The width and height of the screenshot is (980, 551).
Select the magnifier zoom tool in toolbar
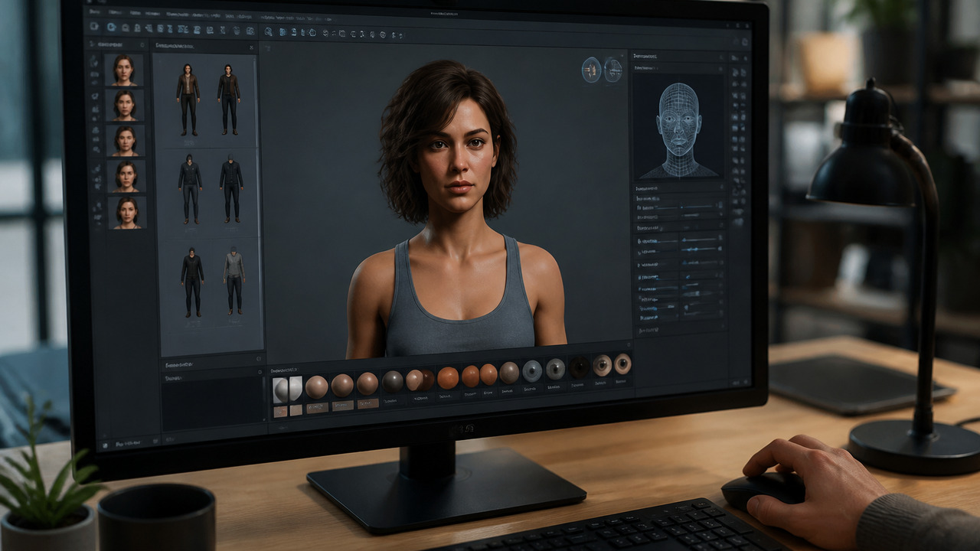[269, 31]
